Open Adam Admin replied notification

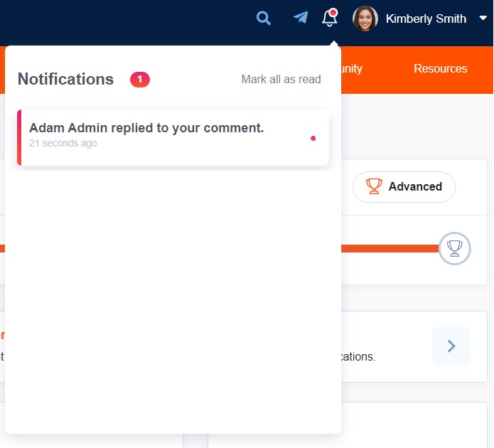[173, 137]
